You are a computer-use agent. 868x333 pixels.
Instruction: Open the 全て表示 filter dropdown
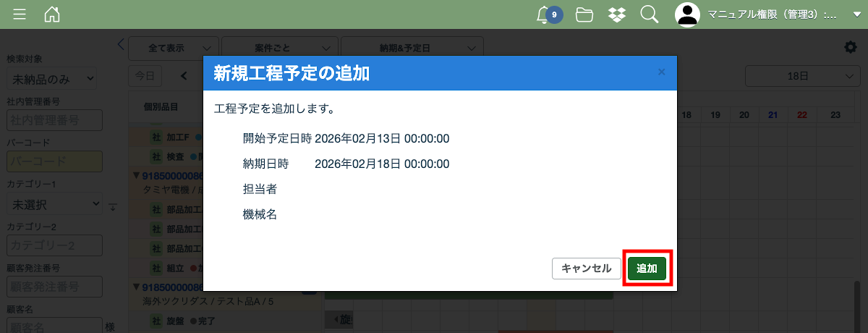174,48
